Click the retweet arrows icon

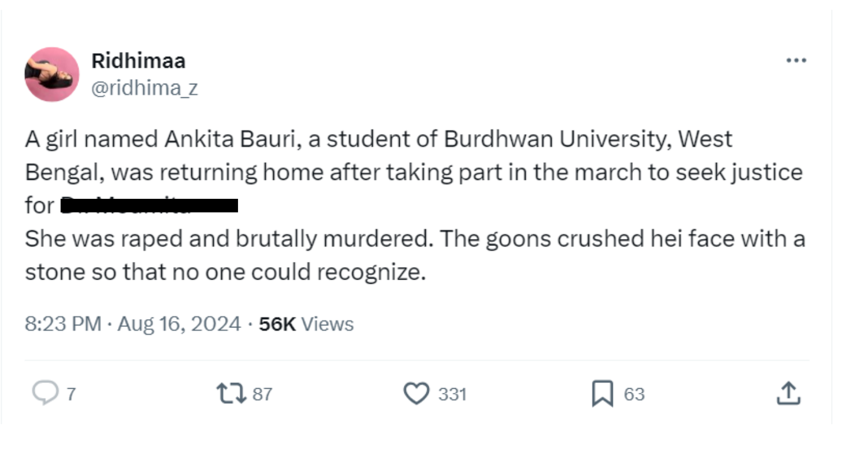231,393
